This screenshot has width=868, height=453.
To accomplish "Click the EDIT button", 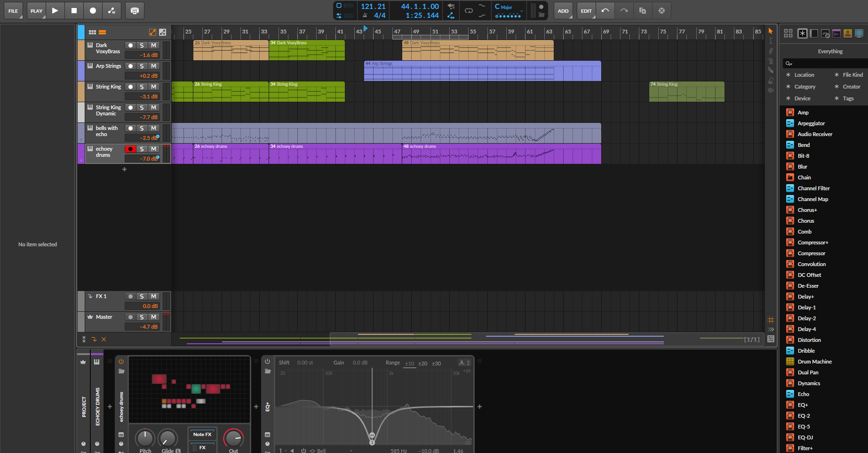I will [586, 10].
